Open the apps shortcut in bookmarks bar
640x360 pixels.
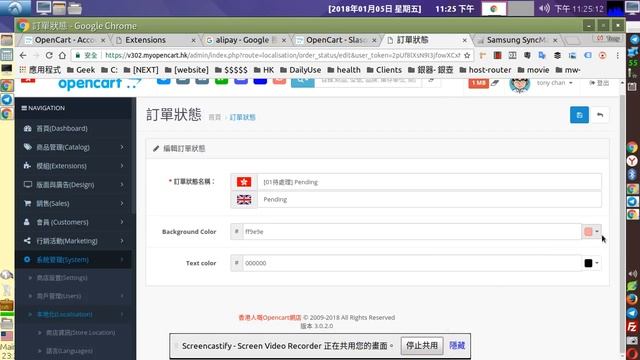[x=40, y=70]
